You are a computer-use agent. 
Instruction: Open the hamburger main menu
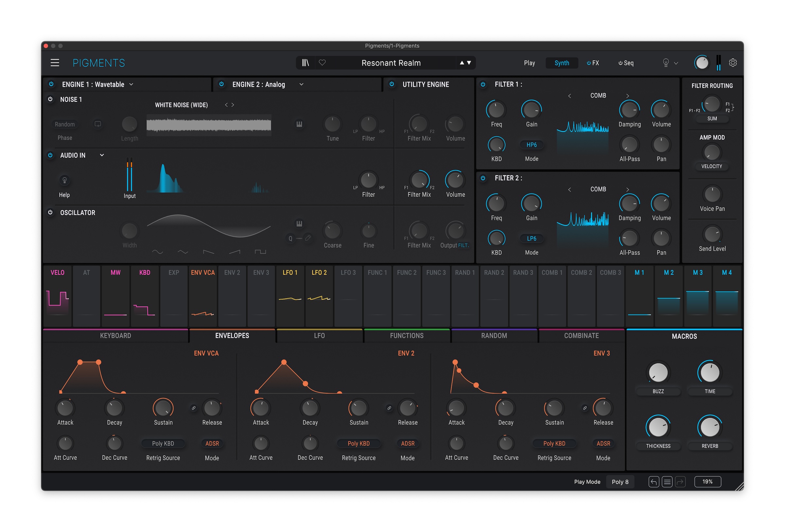tap(55, 63)
